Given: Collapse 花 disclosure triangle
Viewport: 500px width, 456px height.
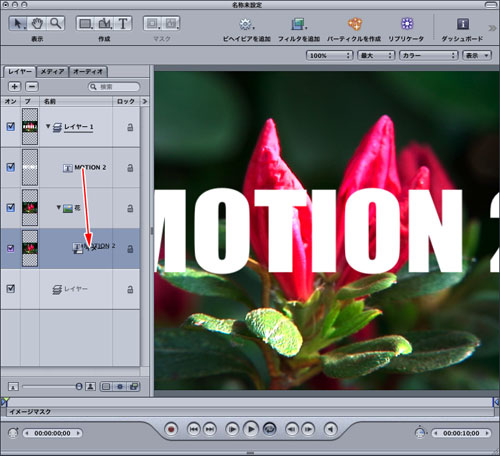Looking at the screenshot, I should [59, 207].
